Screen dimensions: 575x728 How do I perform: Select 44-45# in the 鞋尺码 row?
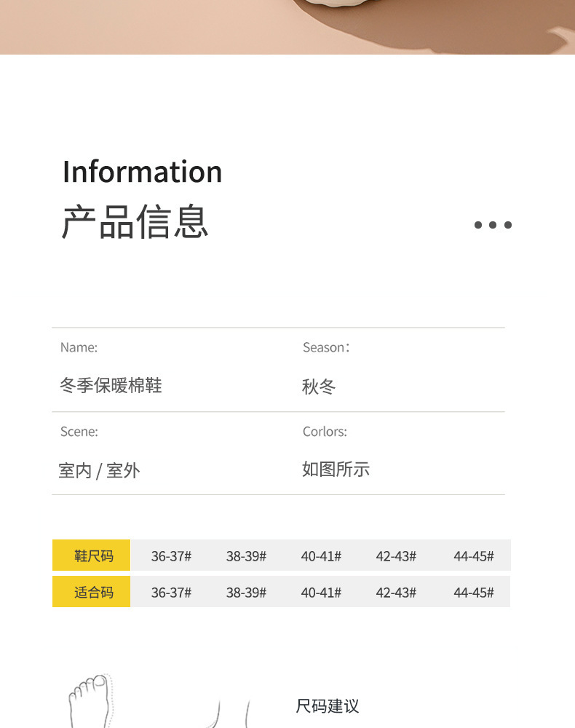(473, 556)
